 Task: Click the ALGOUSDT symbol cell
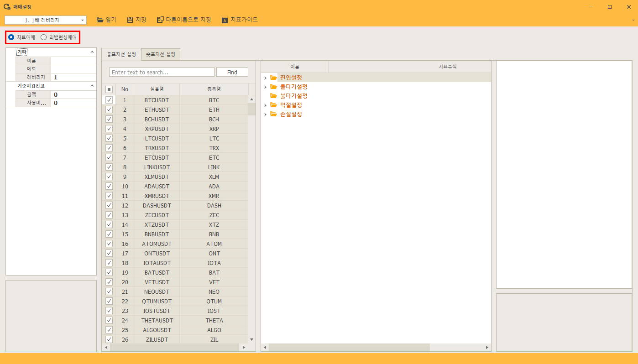point(157,330)
